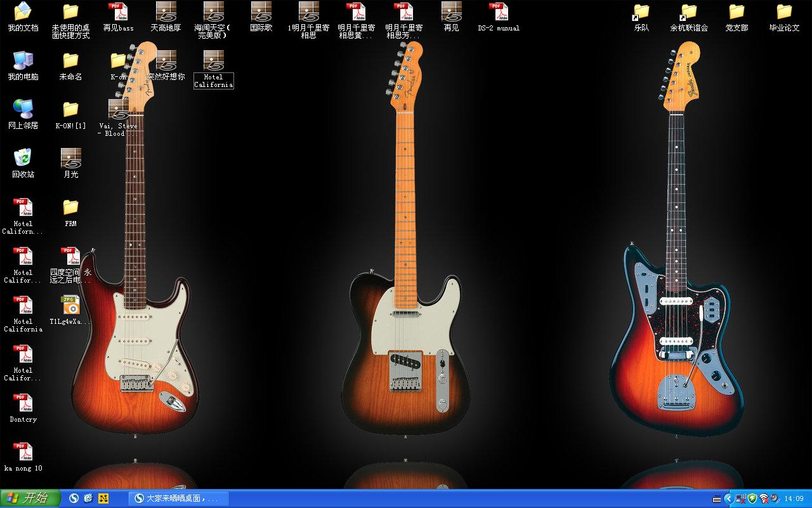
Task: Open the 开始 Start menu
Action: (30, 498)
